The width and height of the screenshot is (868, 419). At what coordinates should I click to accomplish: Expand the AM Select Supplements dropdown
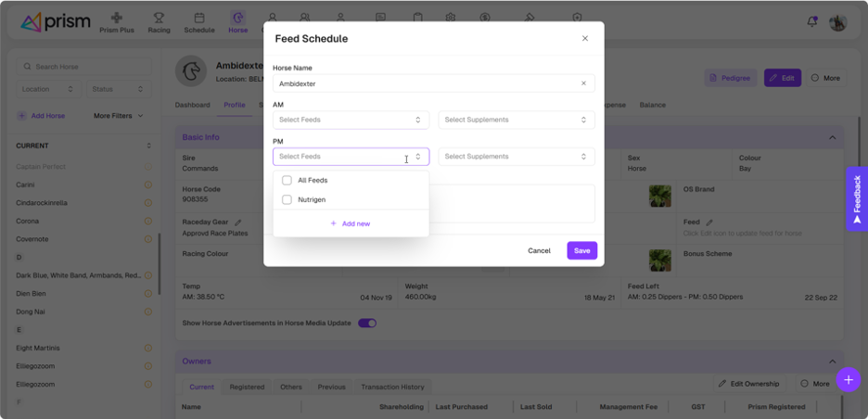pyautogui.click(x=516, y=120)
